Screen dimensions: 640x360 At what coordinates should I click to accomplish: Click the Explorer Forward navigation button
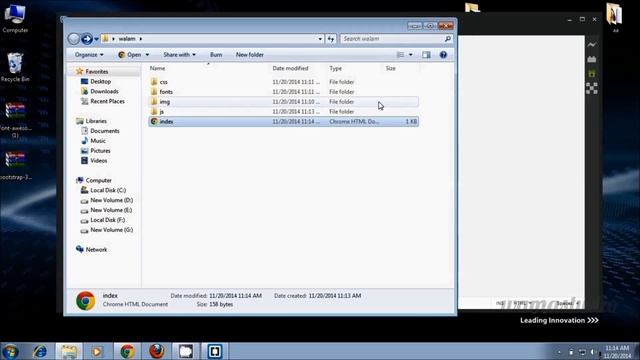pyautogui.click(x=87, y=39)
